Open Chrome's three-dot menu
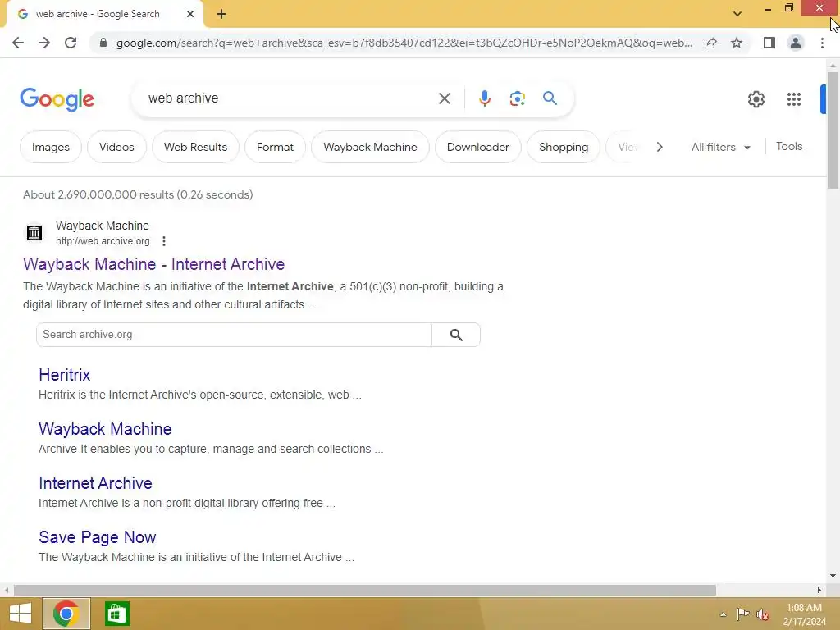840x630 pixels. 822,43
